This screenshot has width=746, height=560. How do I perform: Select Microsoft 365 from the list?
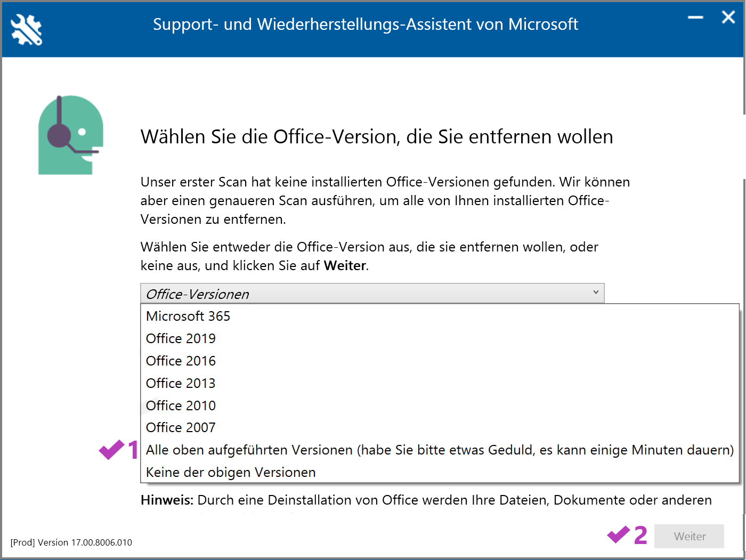[x=188, y=316]
